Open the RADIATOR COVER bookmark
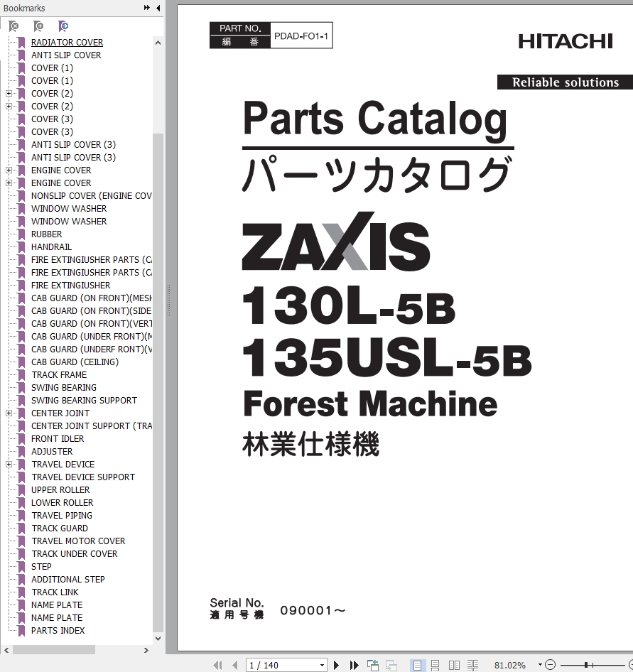Image resolution: width=633 pixels, height=672 pixels. [67, 43]
